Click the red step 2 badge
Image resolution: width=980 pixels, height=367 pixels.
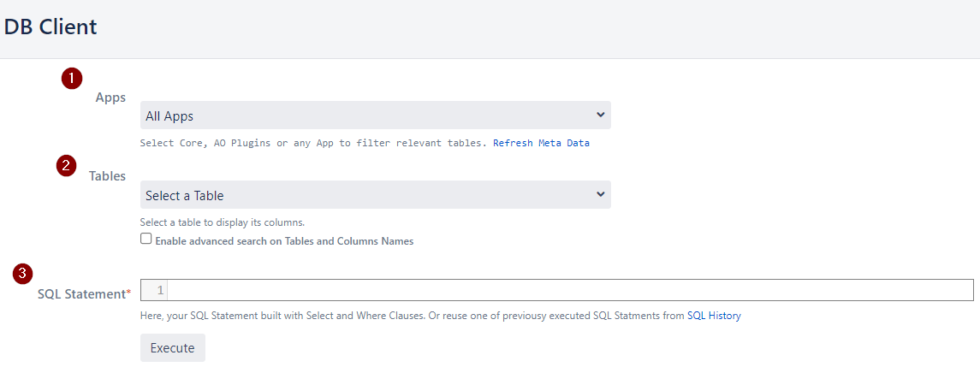[x=66, y=166]
